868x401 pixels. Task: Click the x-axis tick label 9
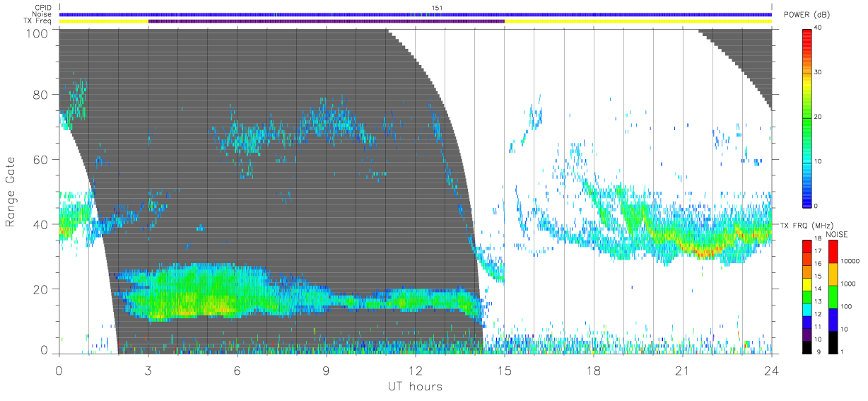coord(327,370)
